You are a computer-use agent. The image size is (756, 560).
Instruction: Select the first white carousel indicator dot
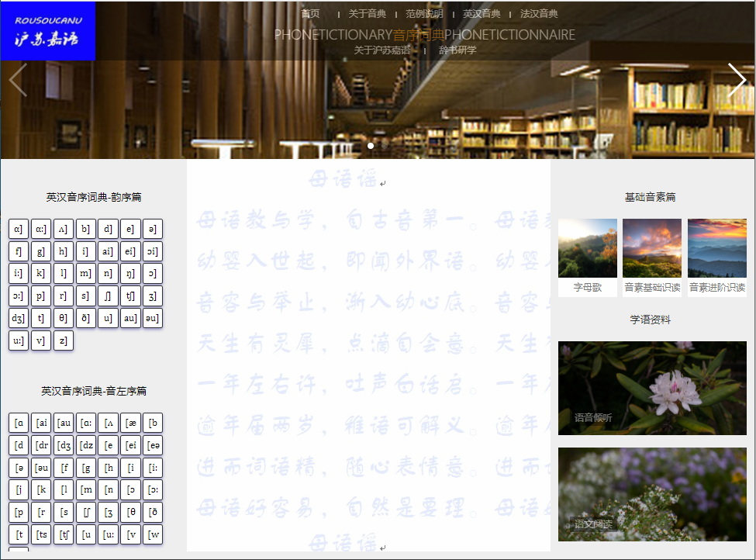click(x=371, y=146)
